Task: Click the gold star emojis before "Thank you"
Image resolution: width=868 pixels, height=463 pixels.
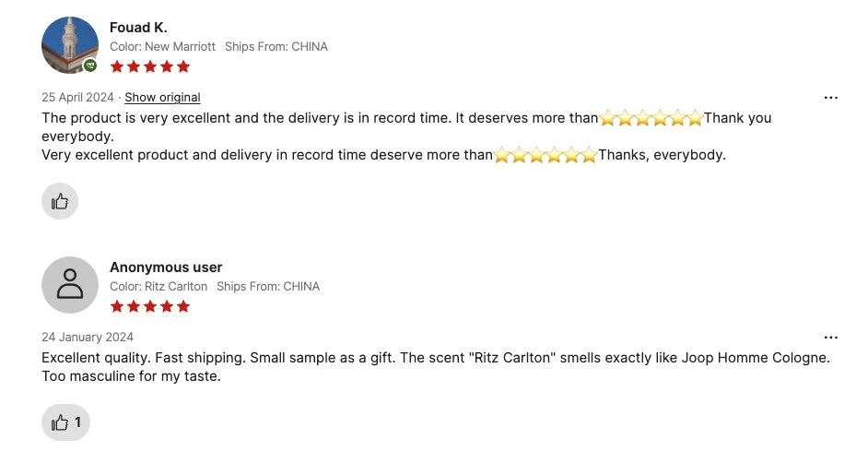Action: [651, 118]
